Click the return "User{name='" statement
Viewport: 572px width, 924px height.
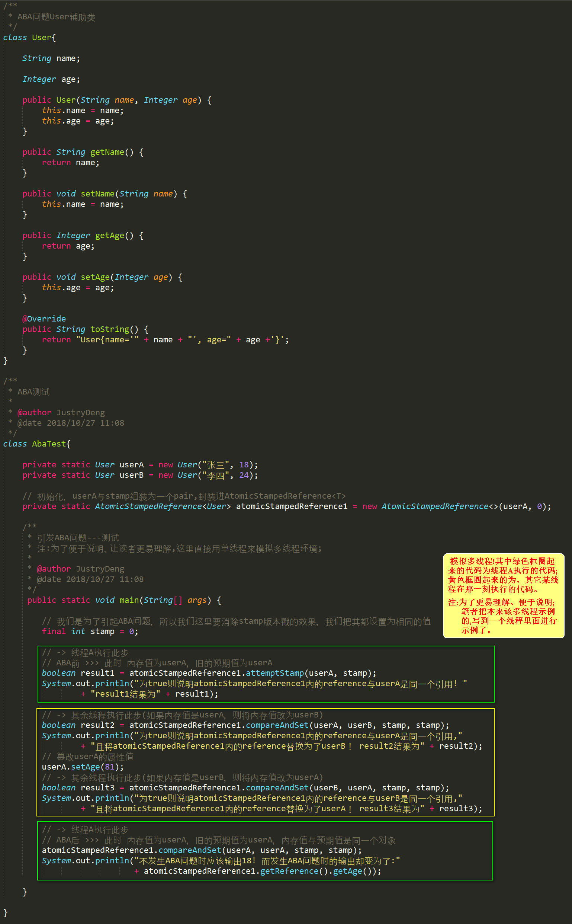[166, 339]
